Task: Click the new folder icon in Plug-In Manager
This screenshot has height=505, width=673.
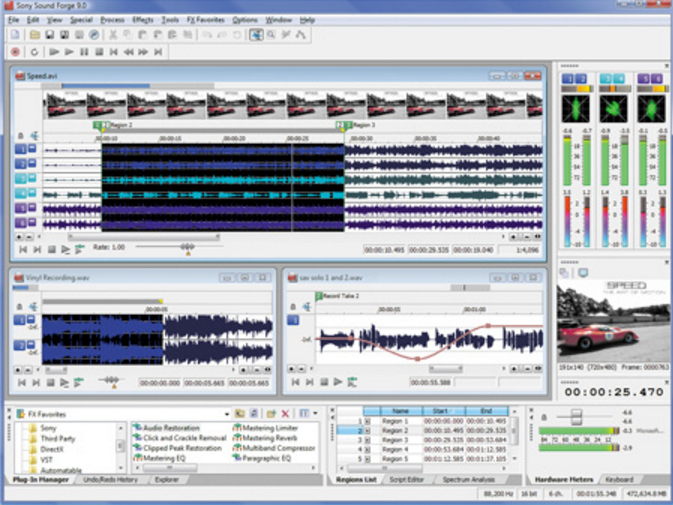Action: tap(271, 414)
